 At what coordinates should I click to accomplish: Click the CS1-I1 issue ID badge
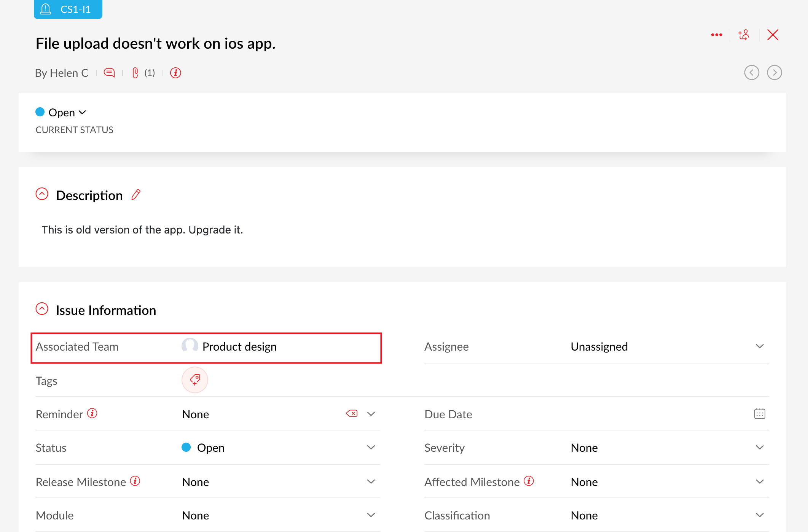click(68, 9)
